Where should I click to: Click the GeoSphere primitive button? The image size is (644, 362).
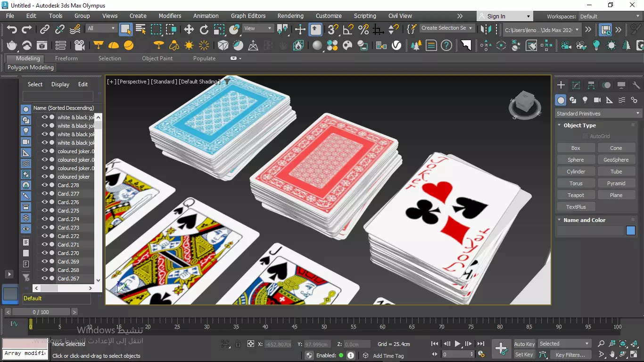point(616,160)
